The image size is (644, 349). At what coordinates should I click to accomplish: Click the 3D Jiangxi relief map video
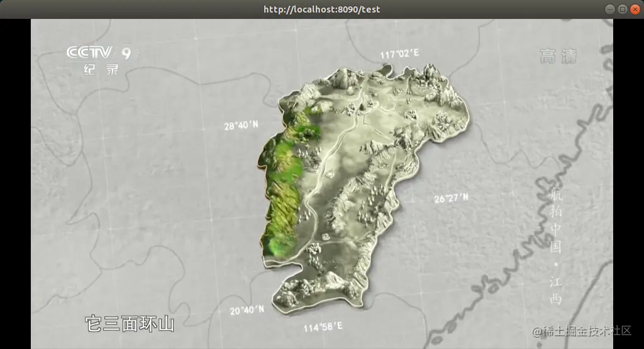pyautogui.click(x=363, y=189)
